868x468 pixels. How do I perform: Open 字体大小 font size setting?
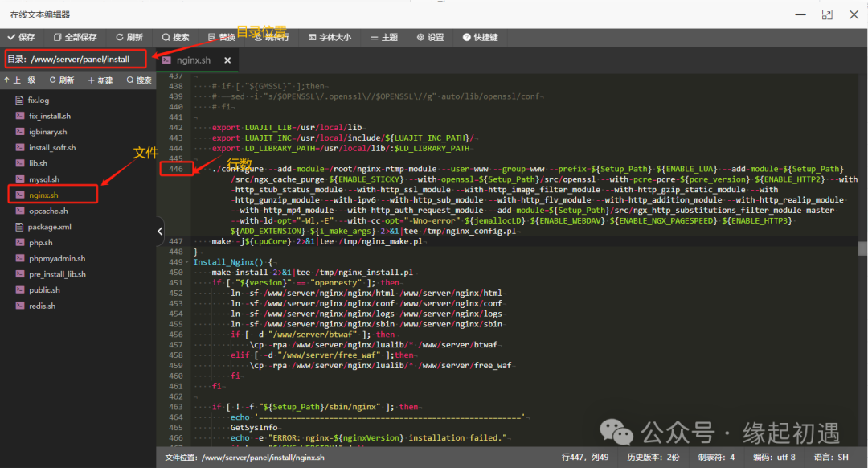(x=330, y=37)
